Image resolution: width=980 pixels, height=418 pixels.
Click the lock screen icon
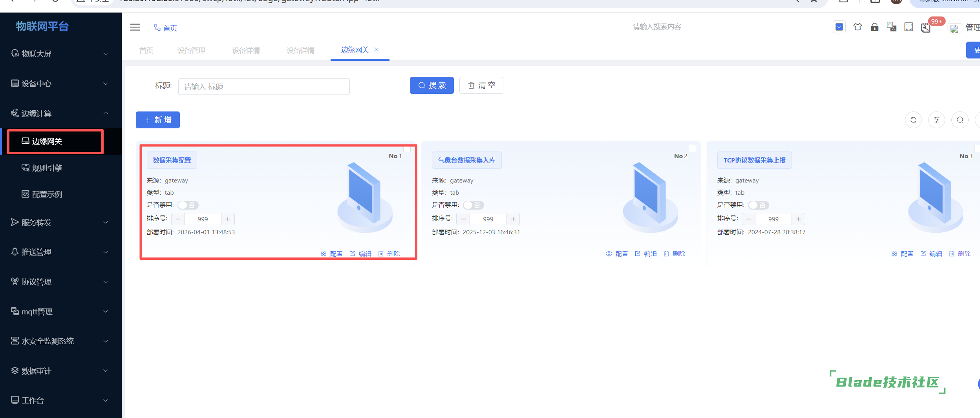874,27
